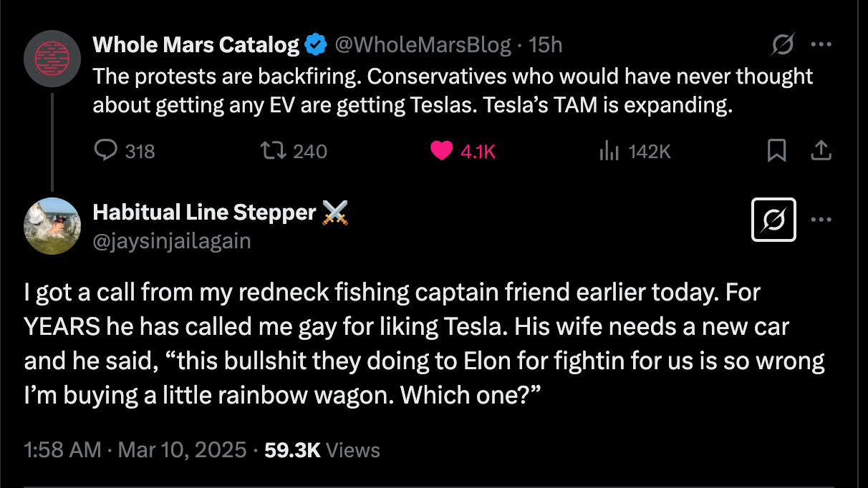Click the Habitual Line Stepper display name
The height and width of the screenshot is (488, 868).
(204, 213)
